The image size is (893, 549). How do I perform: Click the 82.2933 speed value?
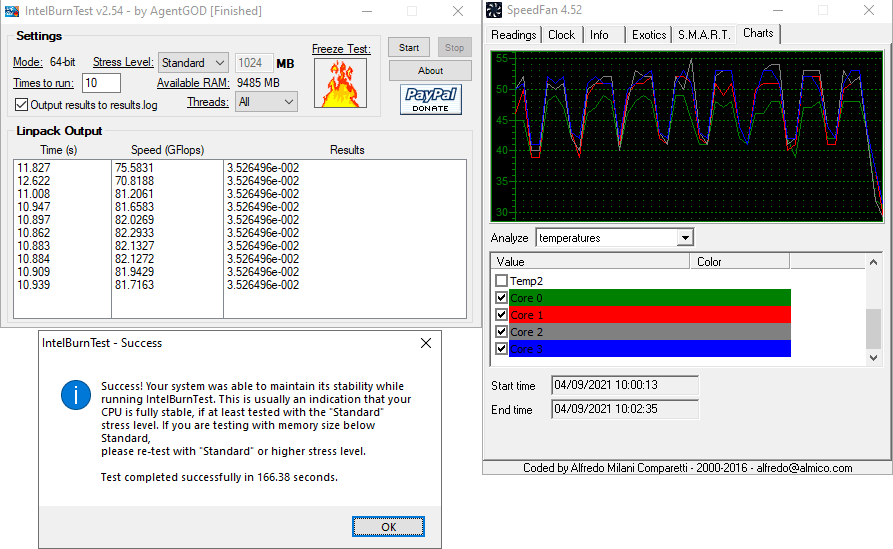click(134, 233)
